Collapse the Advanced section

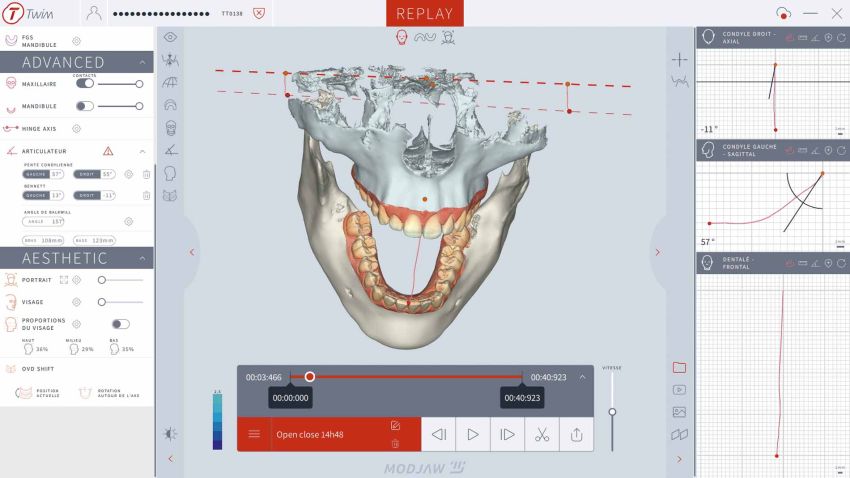tap(142, 62)
